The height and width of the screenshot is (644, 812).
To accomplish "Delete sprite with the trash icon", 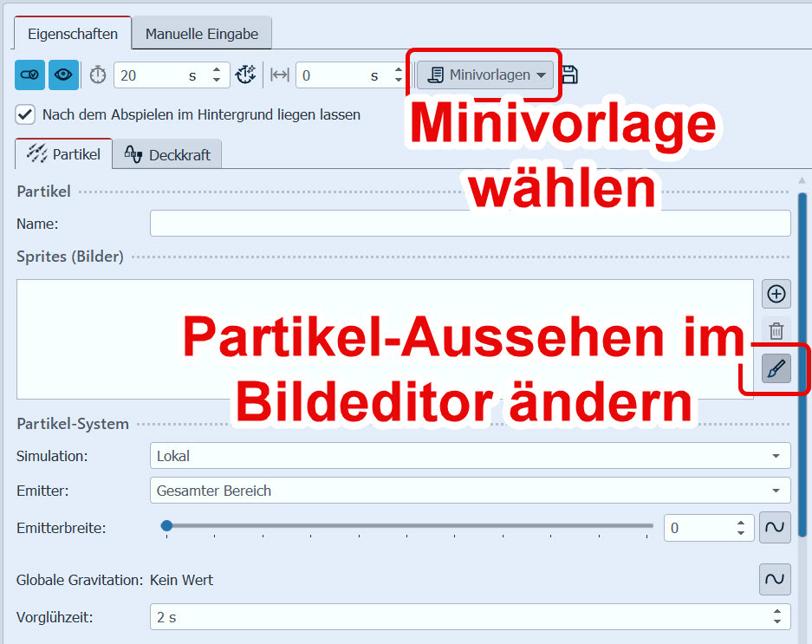I will [776, 331].
